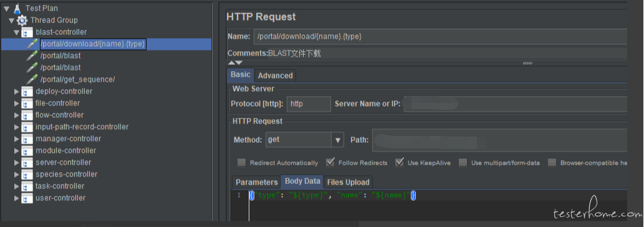This screenshot has width=644, height=227.
Task: Expand the deploy-controller node
Action: (16, 92)
